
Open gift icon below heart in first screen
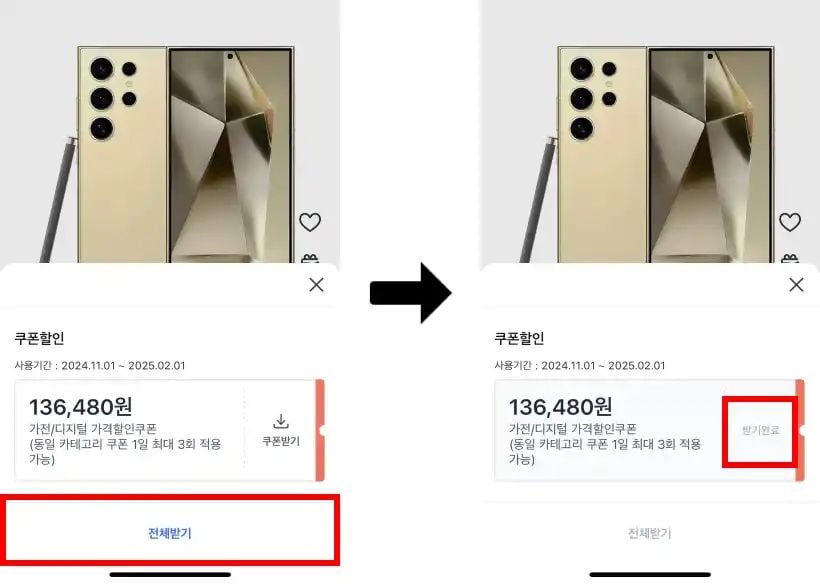[310, 258]
